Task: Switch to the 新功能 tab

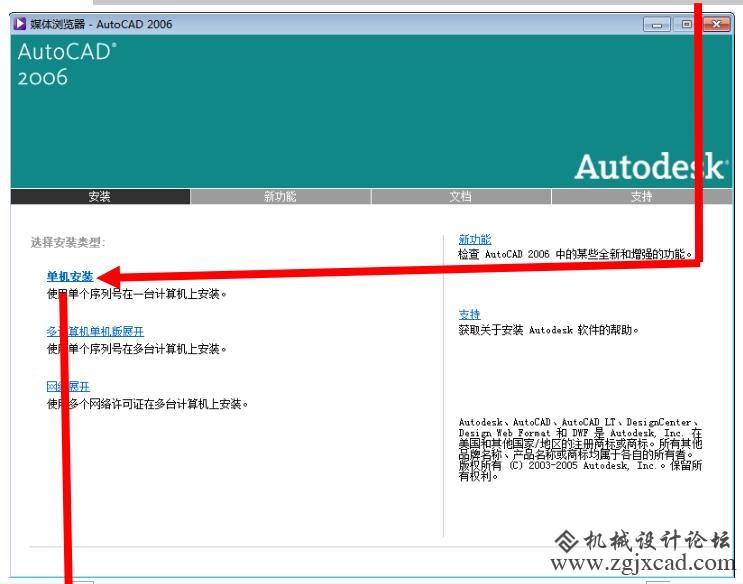Action: (x=281, y=196)
